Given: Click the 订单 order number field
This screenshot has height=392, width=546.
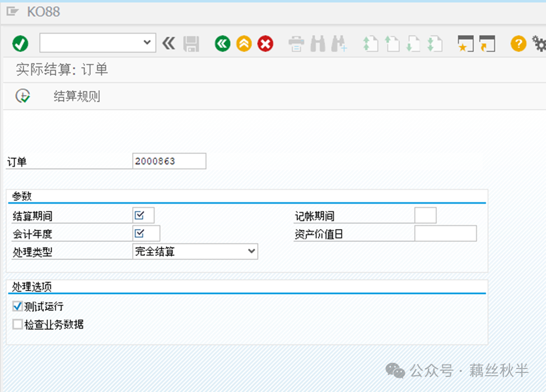Looking at the screenshot, I should (169, 161).
